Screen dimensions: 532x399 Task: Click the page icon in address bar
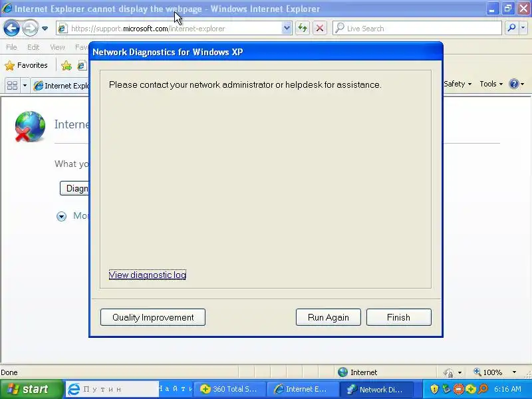(x=62, y=29)
